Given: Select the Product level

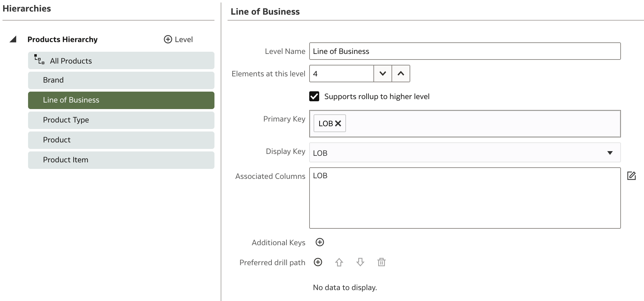Looking at the screenshot, I should tap(121, 140).
